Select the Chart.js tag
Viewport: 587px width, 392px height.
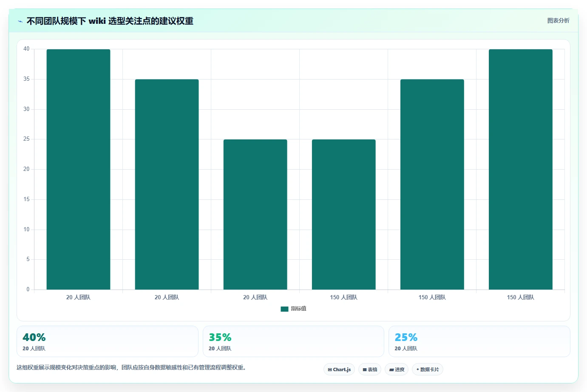click(339, 369)
